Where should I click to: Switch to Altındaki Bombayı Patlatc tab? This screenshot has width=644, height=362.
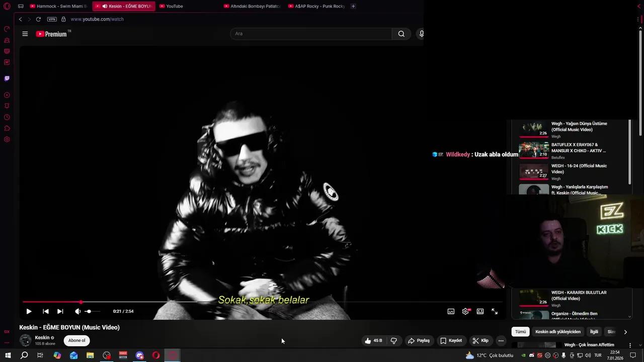coord(252,6)
